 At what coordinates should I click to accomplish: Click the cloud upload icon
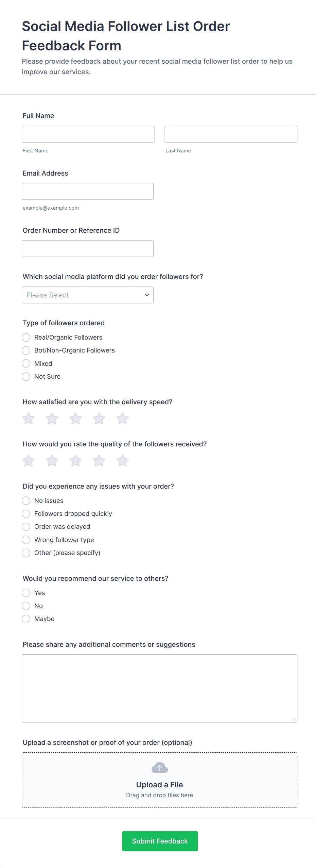159,768
